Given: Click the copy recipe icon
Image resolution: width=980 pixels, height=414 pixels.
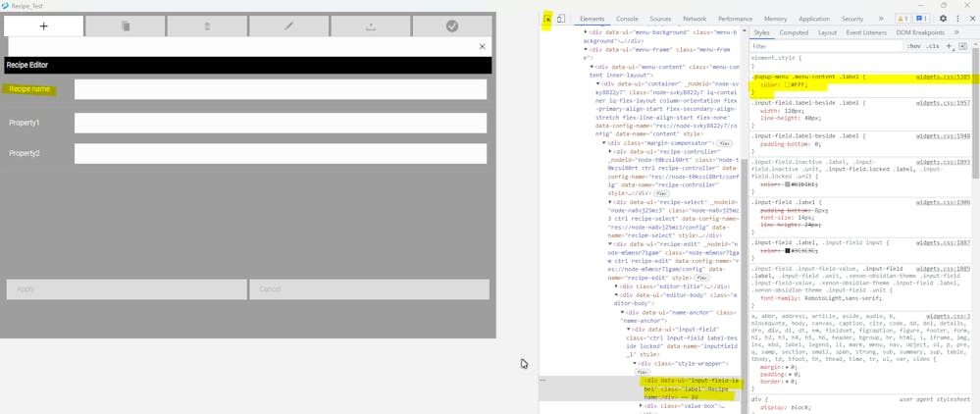Looking at the screenshot, I should (x=126, y=26).
